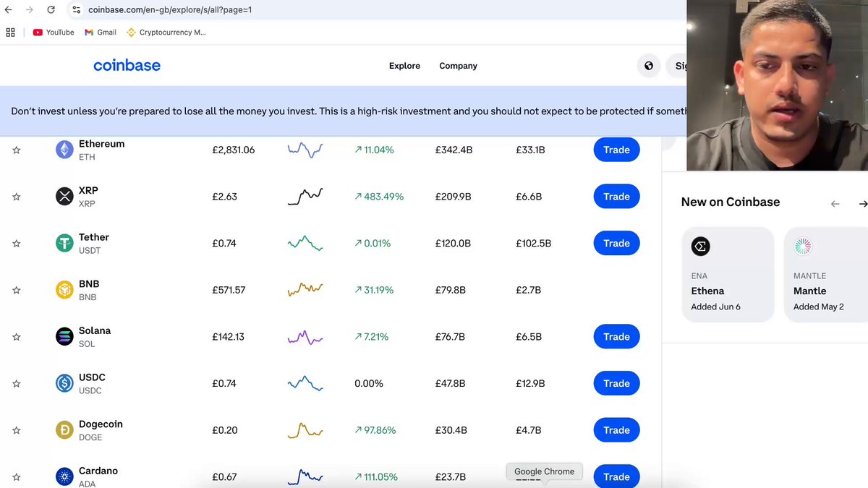
Task: Click the Dogecoin coin icon
Action: [x=65, y=430]
